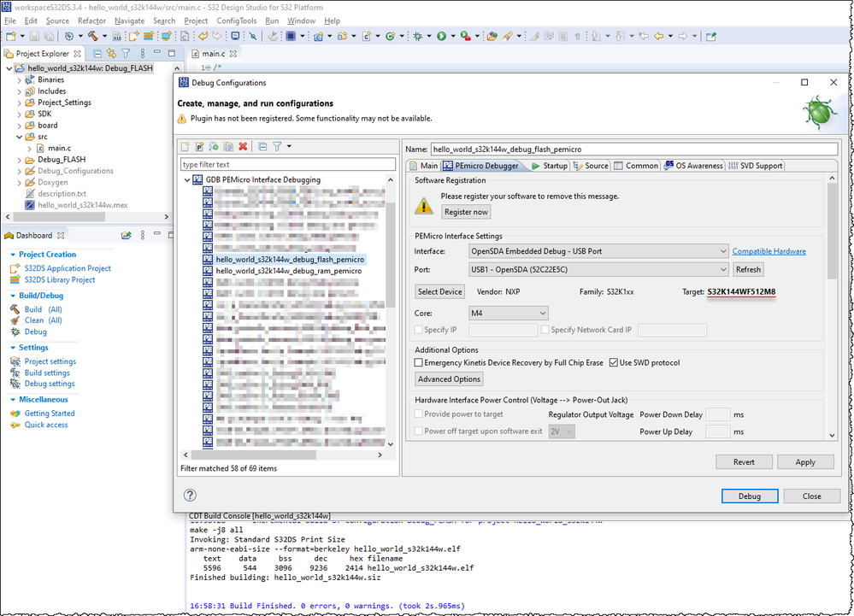Delete the selected launch configuration
Screen dimensions: 854x616
tap(243, 147)
